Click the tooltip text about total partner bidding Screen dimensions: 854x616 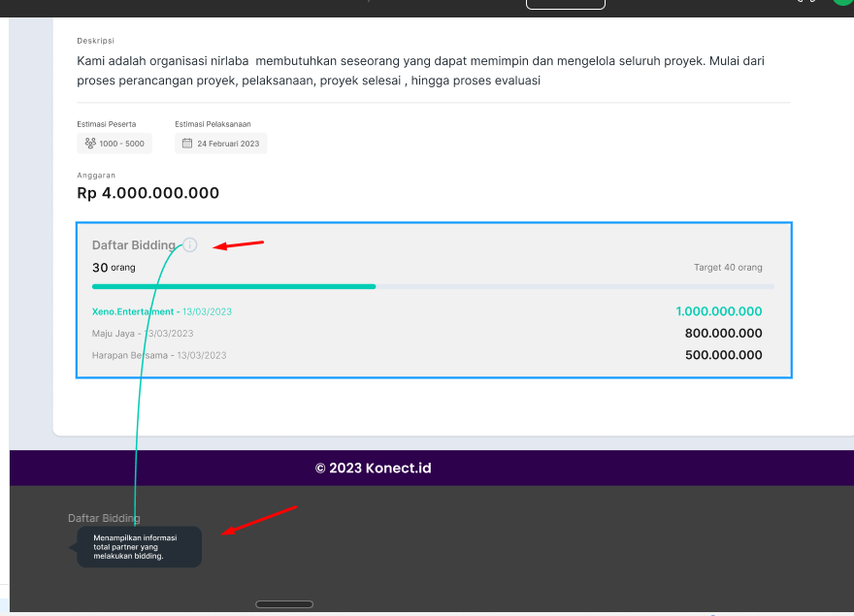(135, 547)
